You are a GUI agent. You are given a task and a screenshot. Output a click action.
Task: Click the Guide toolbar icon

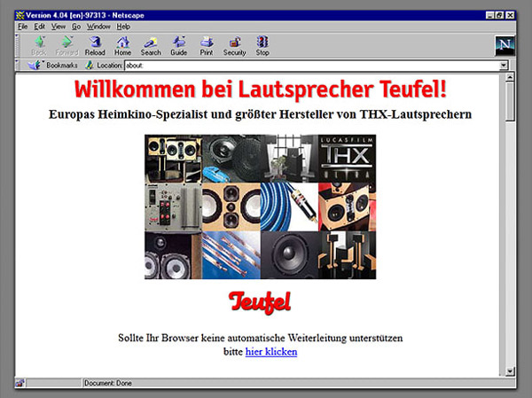179,45
